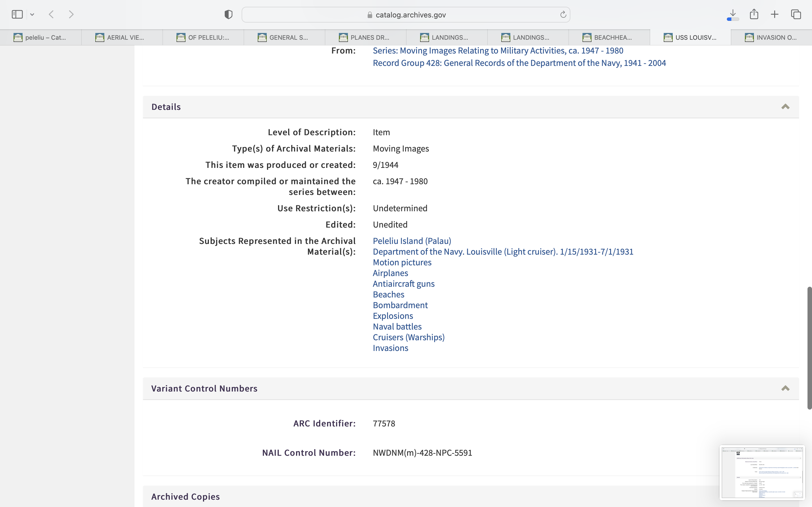Switch to the INVASION O... tab

[771, 37]
